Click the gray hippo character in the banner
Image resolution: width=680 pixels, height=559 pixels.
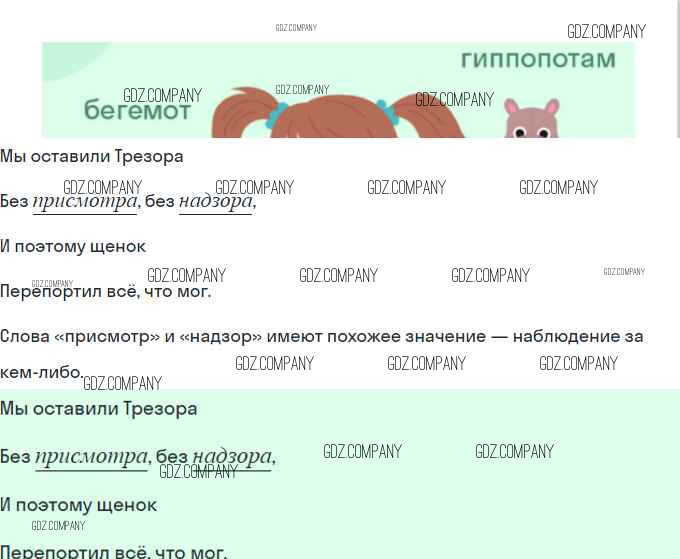click(530, 120)
